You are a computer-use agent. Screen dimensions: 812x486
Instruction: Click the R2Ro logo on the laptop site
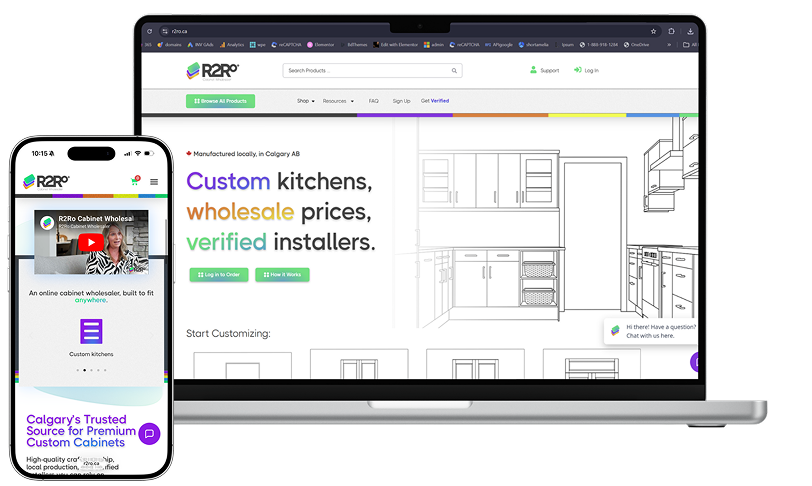coord(212,71)
